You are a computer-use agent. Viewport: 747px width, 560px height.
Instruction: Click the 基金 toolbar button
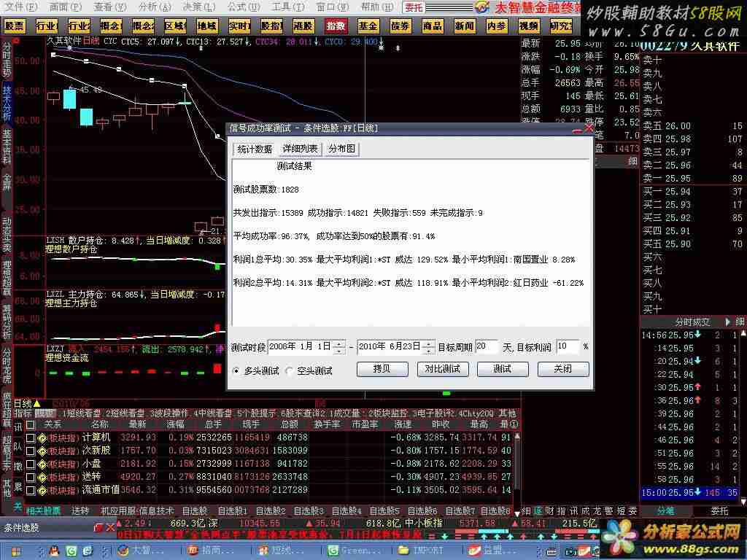point(368,26)
